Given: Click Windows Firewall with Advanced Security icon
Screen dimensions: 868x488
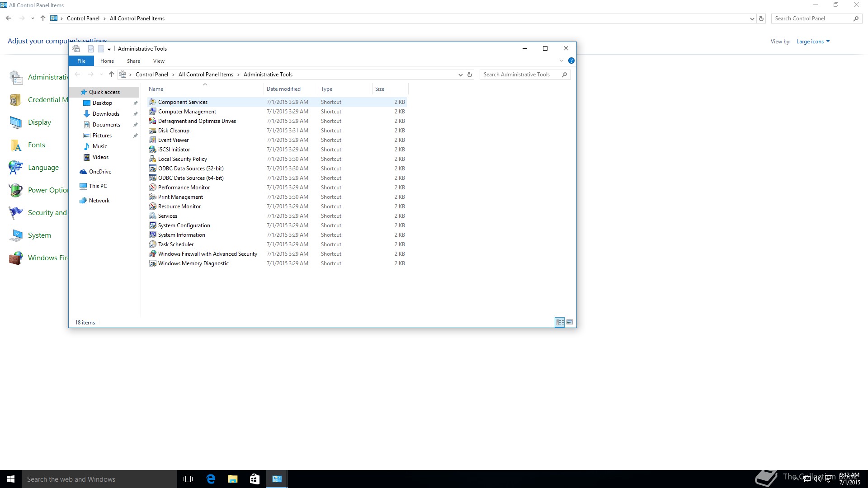Looking at the screenshot, I should pos(153,254).
